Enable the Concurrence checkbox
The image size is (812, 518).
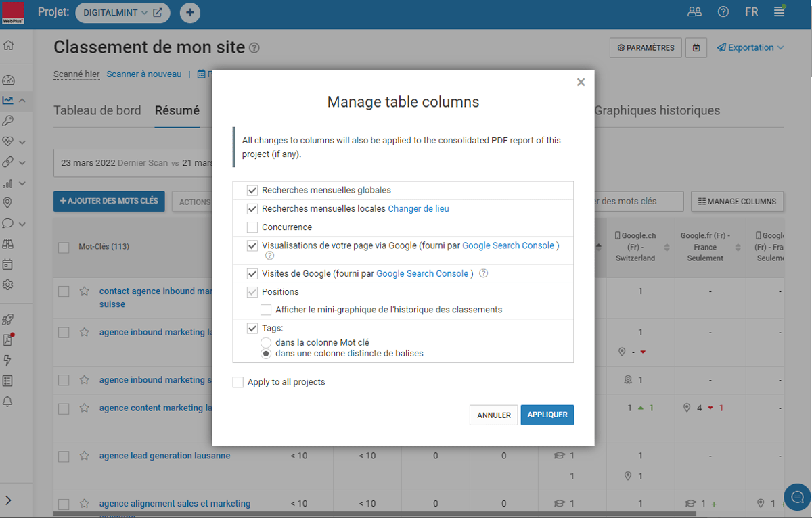pos(252,227)
